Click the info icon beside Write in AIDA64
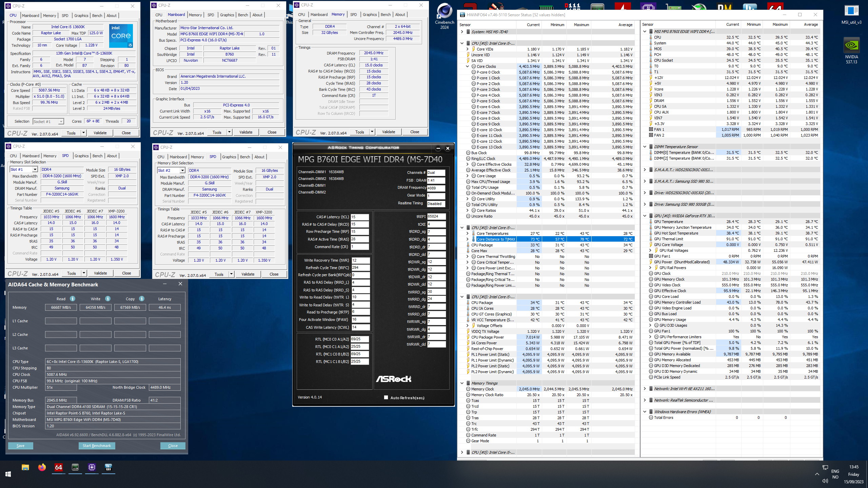Viewport: 868px width, 488px height. point(108,299)
